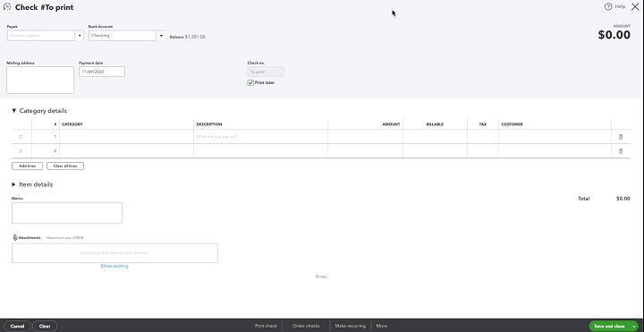Screen dimensions: 644x332
Task: Click line 2 Category cell
Action: 126,151
